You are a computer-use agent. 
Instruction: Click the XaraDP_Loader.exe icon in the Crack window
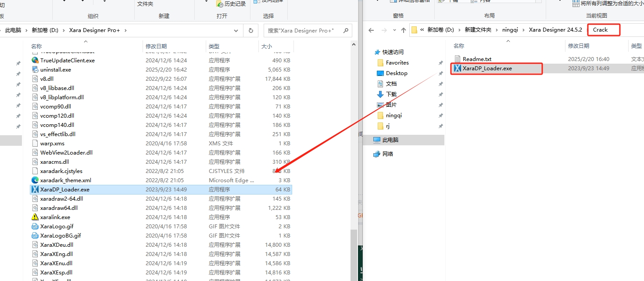(x=458, y=68)
